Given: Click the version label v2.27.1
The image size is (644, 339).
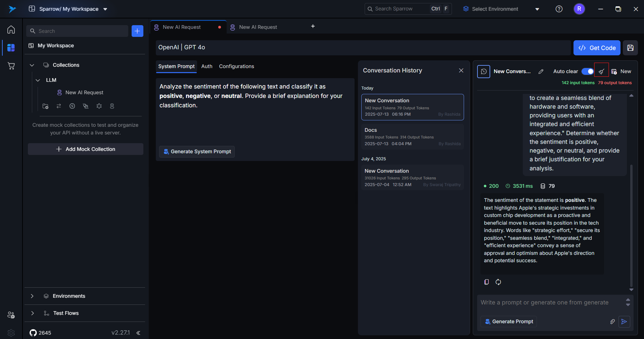Looking at the screenshot, I should 121,333.
